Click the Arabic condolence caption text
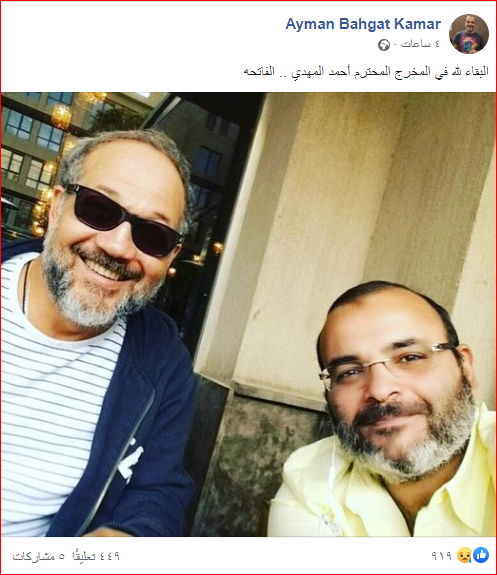The width and height of the screenshot is (497, 575). 366,72
